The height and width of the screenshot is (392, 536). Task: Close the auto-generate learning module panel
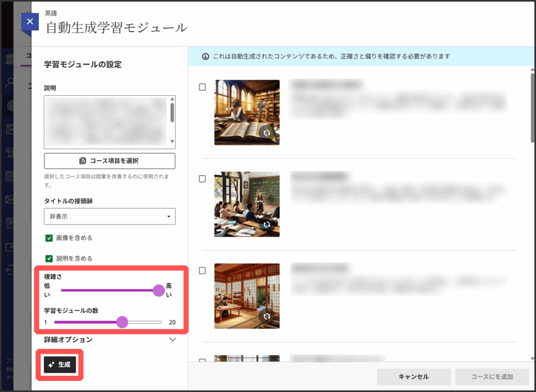30,22
